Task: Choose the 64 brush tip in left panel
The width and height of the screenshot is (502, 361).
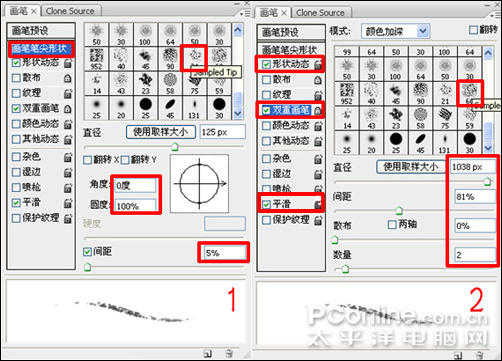Action: point(170,34)
